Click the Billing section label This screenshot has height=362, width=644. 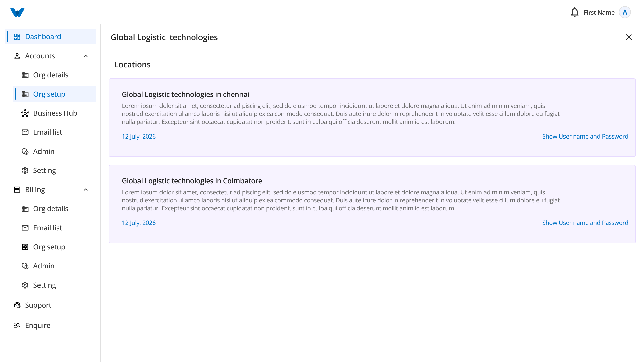click(35, 190)
